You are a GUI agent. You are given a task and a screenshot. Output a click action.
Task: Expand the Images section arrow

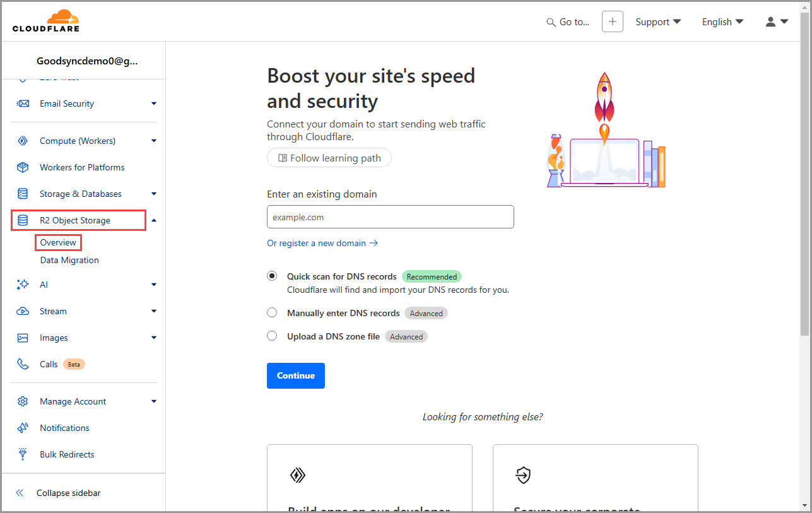tap(154, 338)
